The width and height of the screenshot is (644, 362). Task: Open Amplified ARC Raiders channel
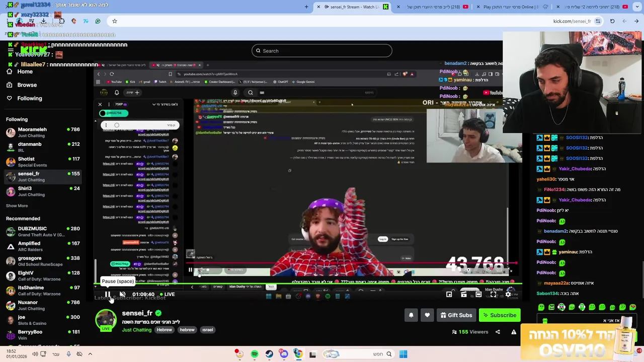coord(43,246)
